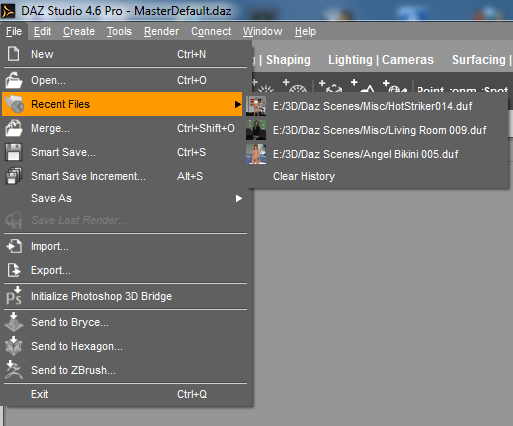Open the Angel Bikini 005.duf thumbnail
Image resolution: width=513 pixels, height=426 pixels.
click(x=256, y=154)
